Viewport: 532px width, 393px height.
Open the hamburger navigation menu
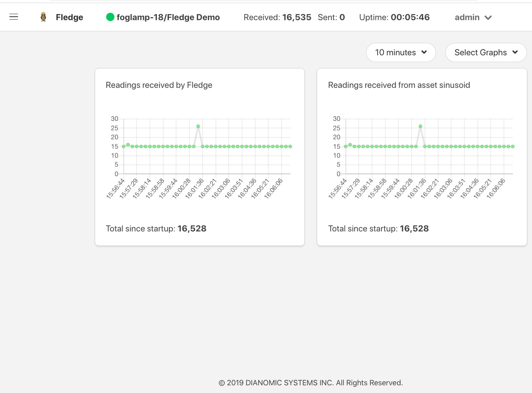pyautogui.click(x=14, y=17)
